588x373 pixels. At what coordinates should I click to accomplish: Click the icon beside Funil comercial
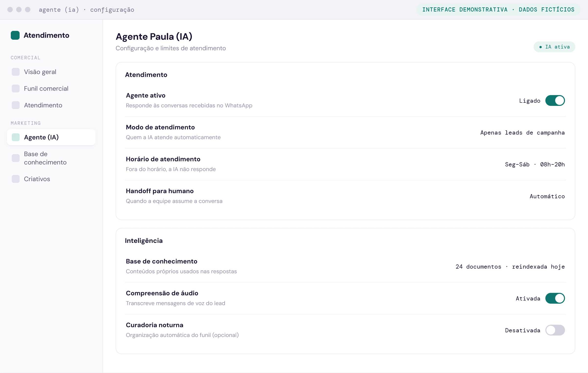pos(16,88)
